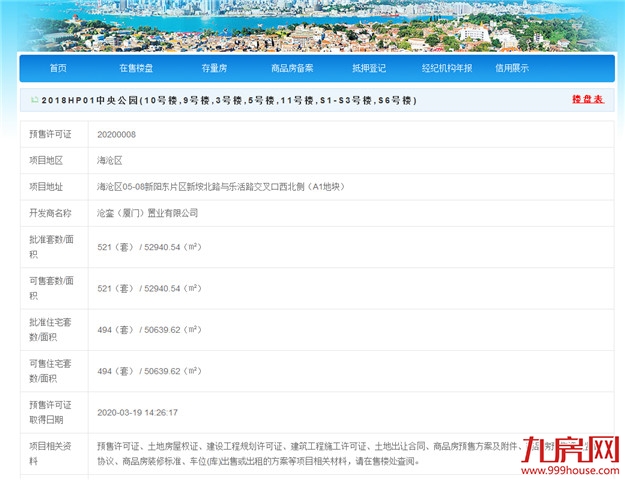Click the 项目地址 label

(46, 187)
